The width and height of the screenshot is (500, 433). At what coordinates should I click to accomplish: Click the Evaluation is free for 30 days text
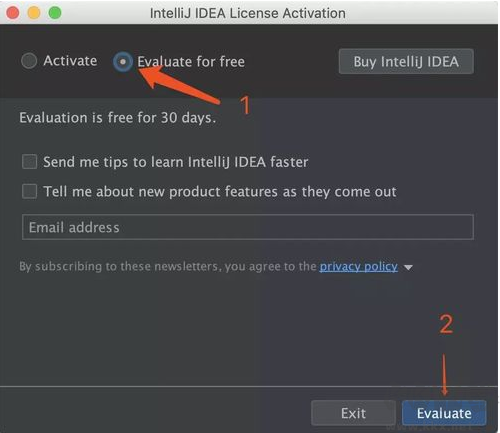[x=118, y=118]
